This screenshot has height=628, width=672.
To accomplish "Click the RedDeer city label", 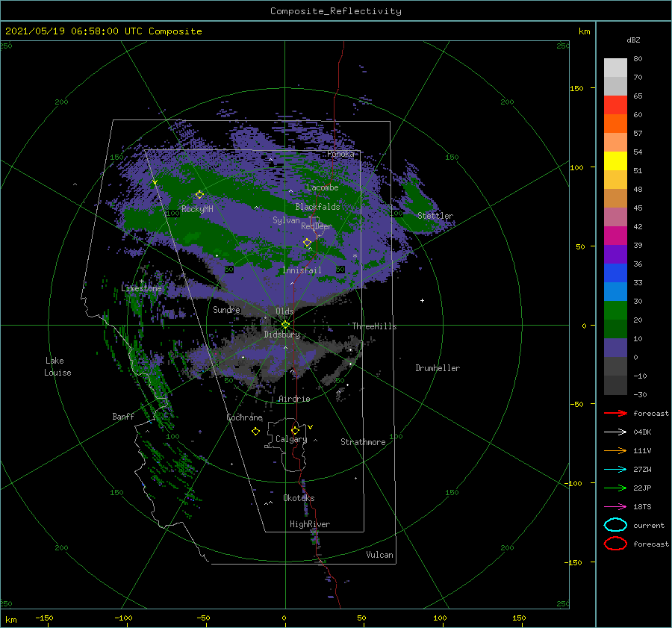I will coord(317,226).
